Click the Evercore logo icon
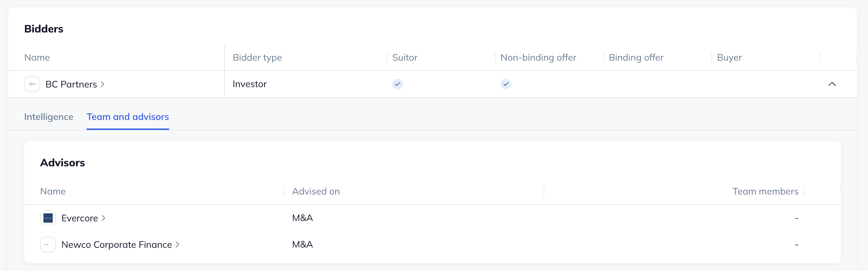 click(x=48, y=218)
